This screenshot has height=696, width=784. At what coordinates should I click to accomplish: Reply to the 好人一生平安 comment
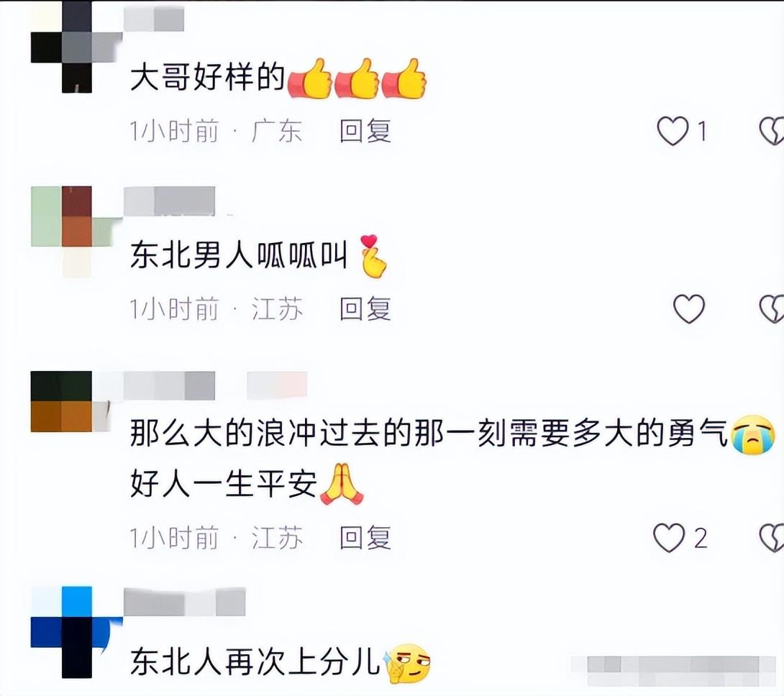pos(365,539)
